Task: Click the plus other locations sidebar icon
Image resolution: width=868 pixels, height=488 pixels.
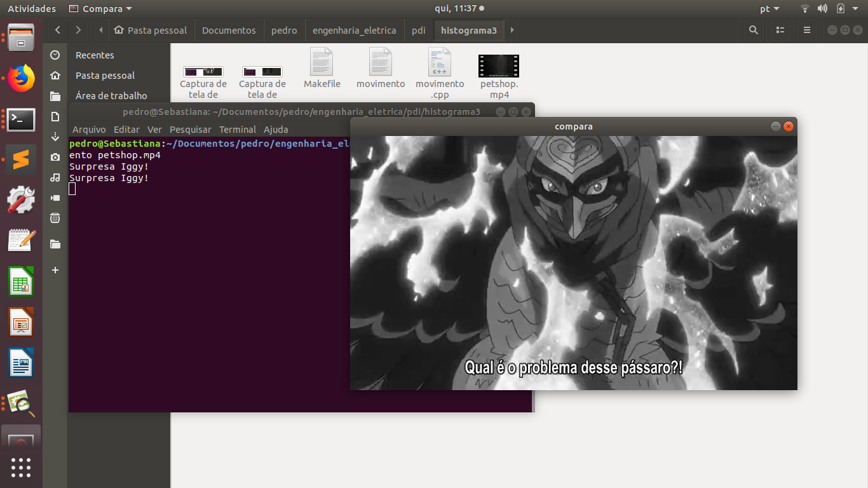Action: (55, 270)
